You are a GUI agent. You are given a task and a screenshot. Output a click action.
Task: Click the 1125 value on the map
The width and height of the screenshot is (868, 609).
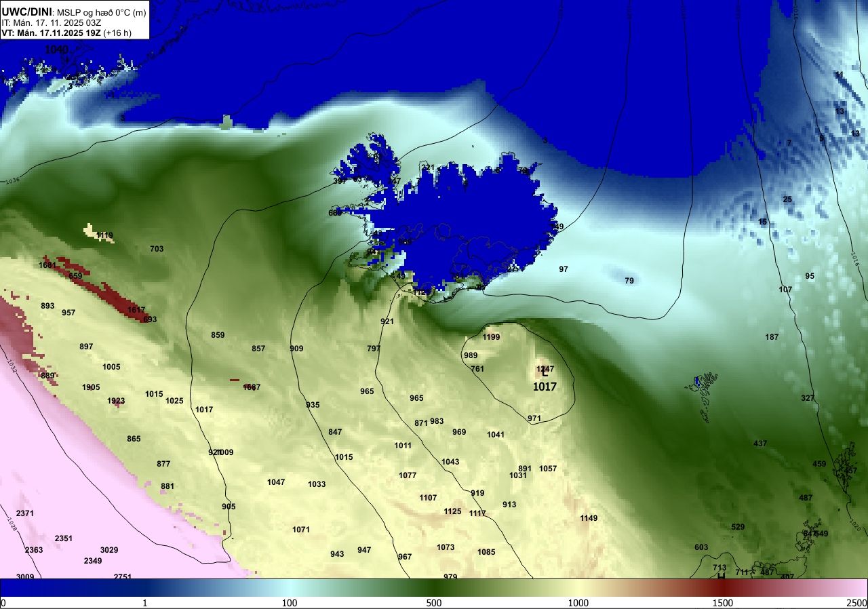pos(452,511)
